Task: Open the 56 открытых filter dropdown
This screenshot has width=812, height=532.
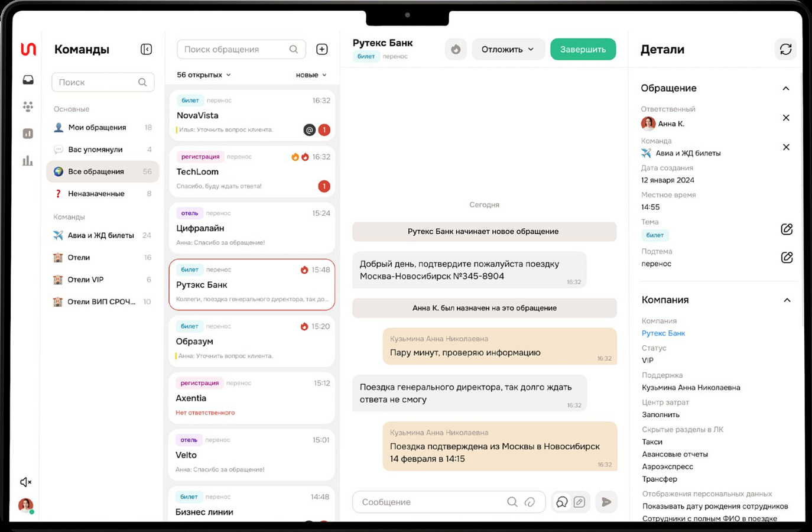Action: pos(204,75)
